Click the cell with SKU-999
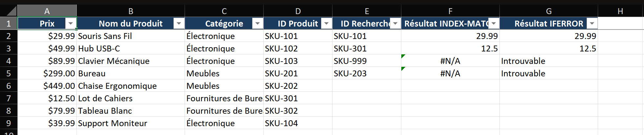Viewport: 644px width, 135px height. (x=367, y=61)
